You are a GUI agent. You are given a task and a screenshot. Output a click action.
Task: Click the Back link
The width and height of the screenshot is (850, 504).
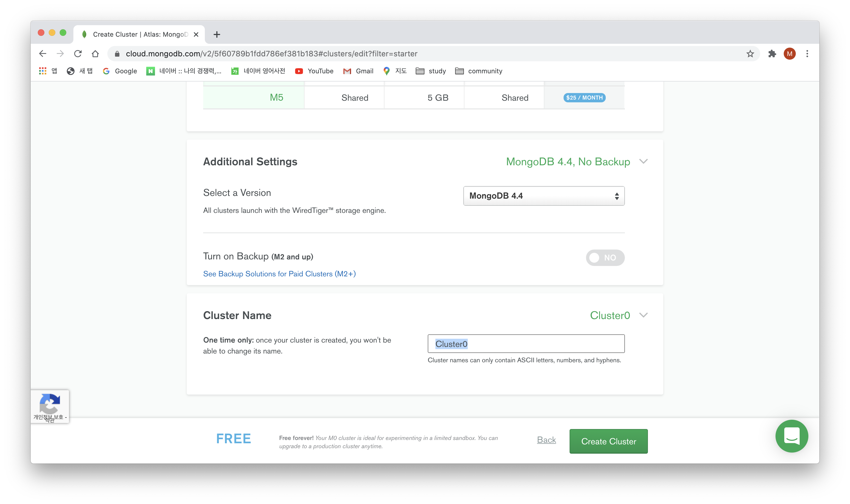[x=546, y=440]
